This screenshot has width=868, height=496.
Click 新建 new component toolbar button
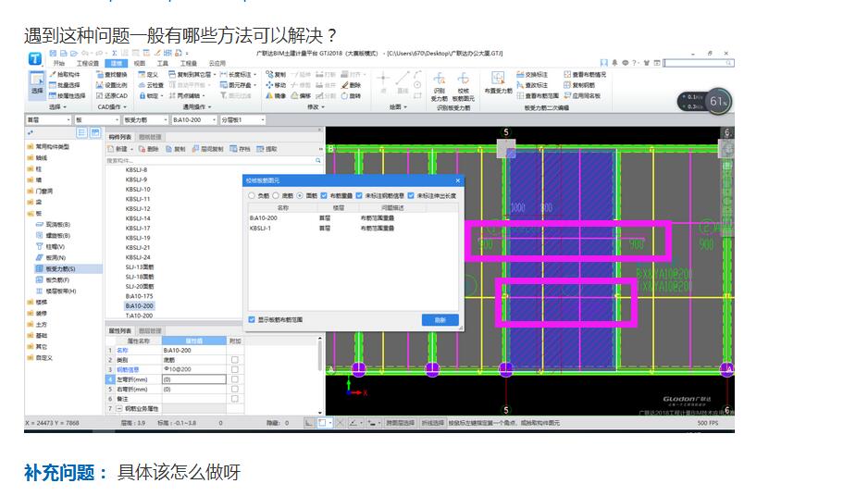point(118,149)
